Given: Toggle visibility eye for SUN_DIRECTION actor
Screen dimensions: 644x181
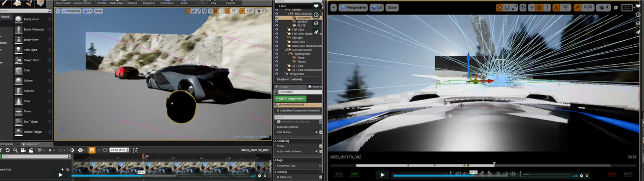Looking at the screenshot, I should [x=277, y=50].
